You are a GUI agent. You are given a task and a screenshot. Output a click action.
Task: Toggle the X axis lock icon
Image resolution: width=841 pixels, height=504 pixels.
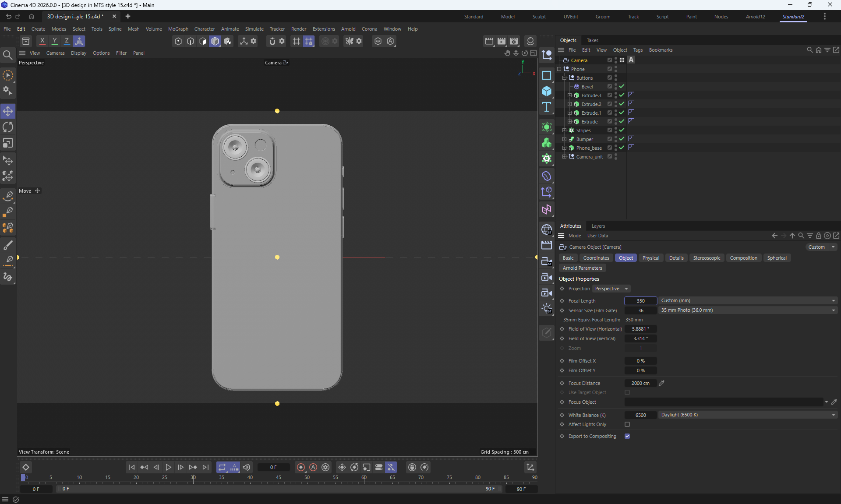[x=42, y=41]
